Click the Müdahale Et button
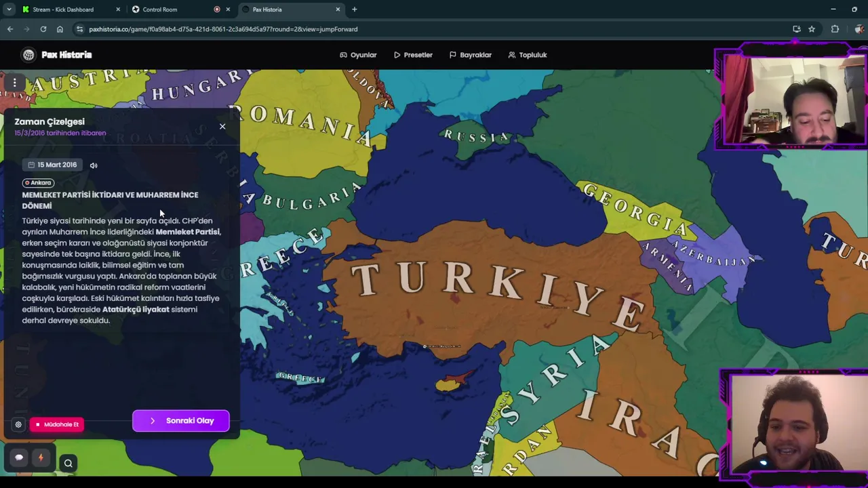The height and width of the screenshot is (488, 868). (57, 424)
